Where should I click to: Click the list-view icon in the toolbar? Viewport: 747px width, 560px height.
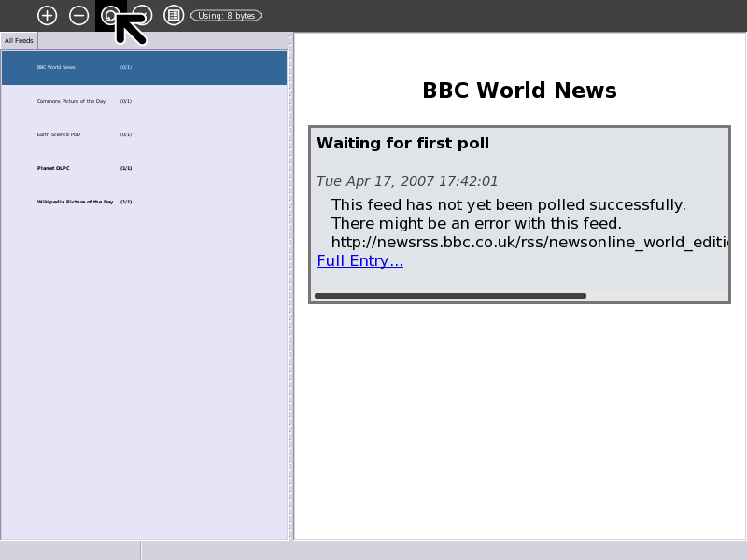pyautogui.click(x=174, y=16)
